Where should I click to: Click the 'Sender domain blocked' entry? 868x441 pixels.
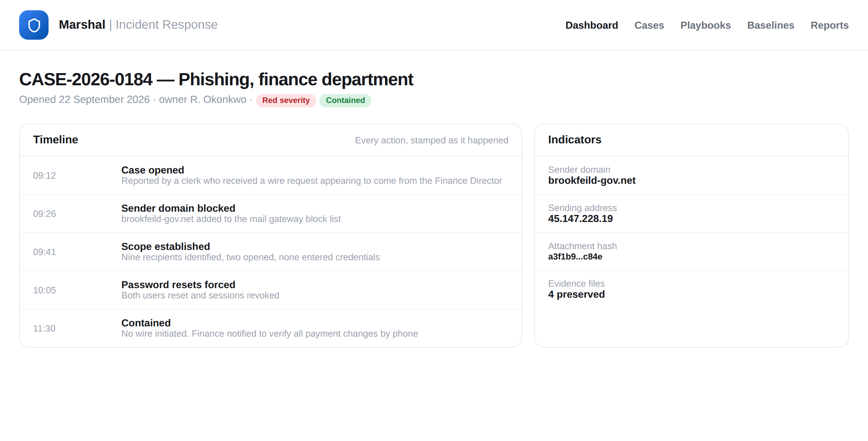(178, 208)
